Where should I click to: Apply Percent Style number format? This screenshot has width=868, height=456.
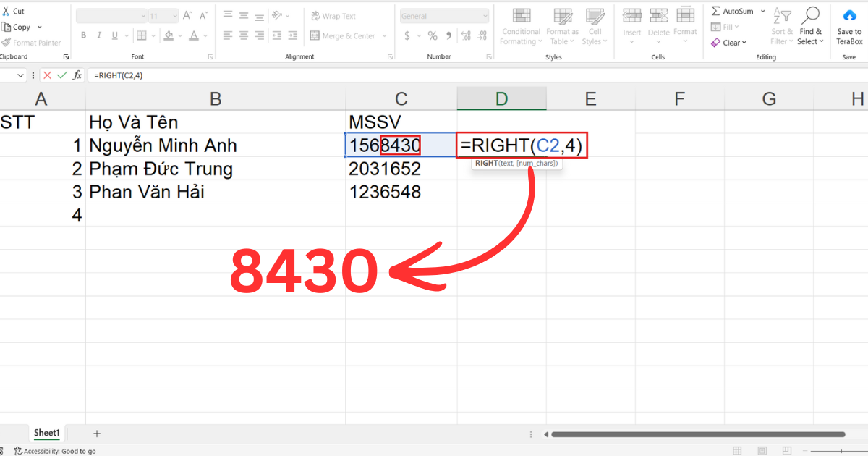coord(432,34)
